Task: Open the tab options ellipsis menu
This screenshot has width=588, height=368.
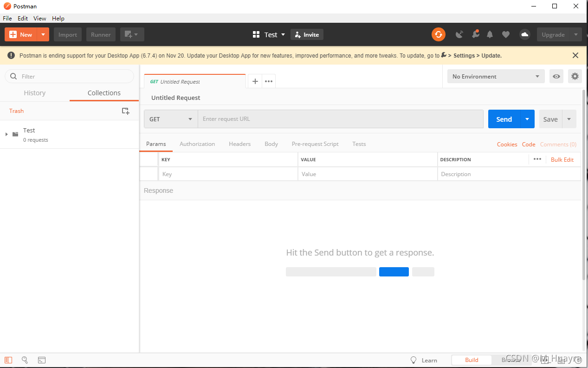Action: 268,81
